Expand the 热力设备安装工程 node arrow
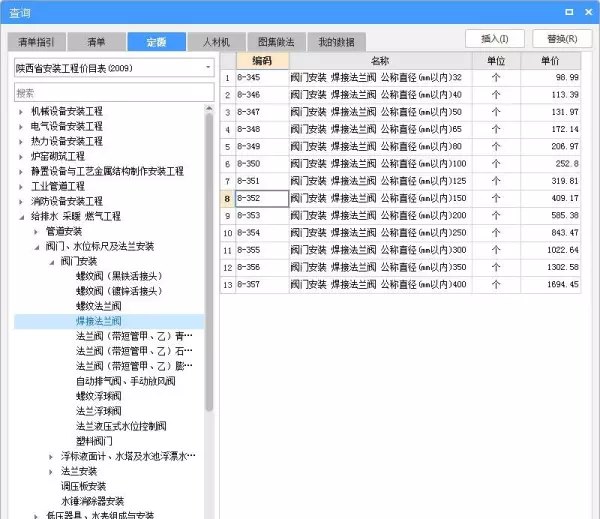Viewport: 600px width, 519px height. [21, 142]
